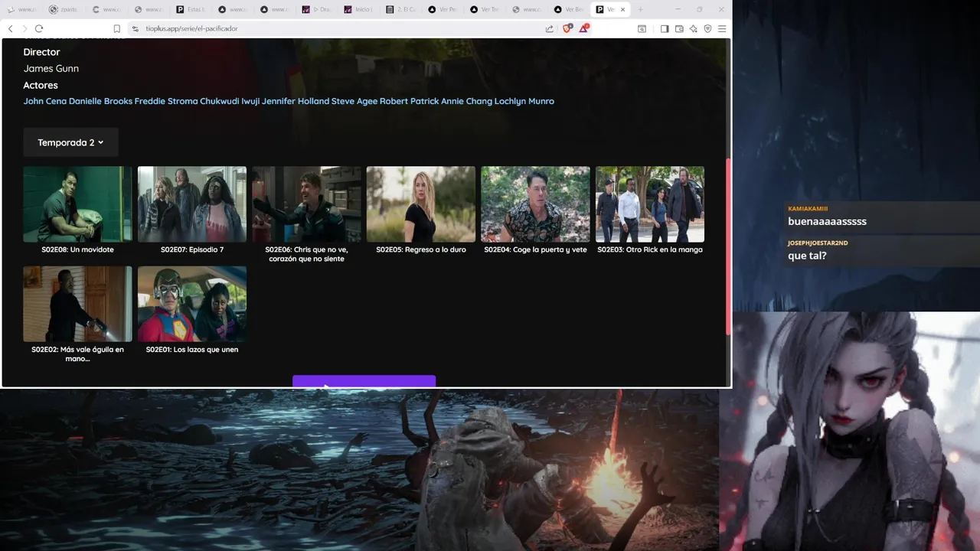Open the Annie Chang actor link
The image size is (980, 551).
pyautogui.click(x=466, y=101)
